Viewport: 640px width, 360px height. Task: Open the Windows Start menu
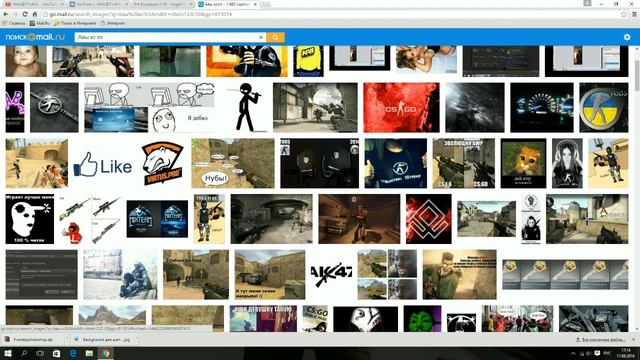[x=8, y=353]
